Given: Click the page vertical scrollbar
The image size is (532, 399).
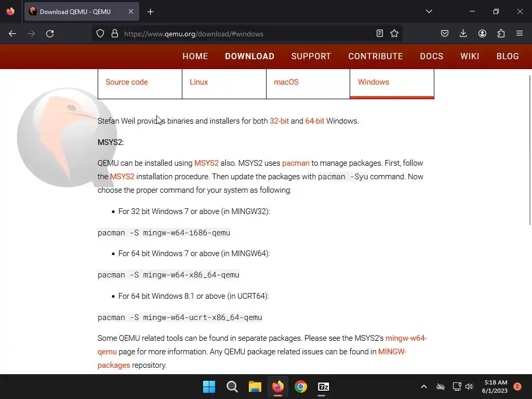Looking at the screenshot, I should [x=529, y=150].
